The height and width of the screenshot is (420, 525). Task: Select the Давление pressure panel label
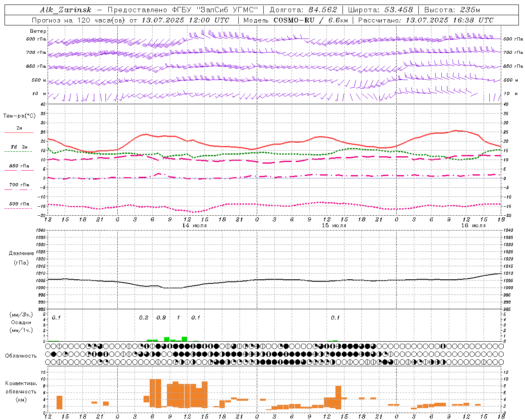[21, 253]
